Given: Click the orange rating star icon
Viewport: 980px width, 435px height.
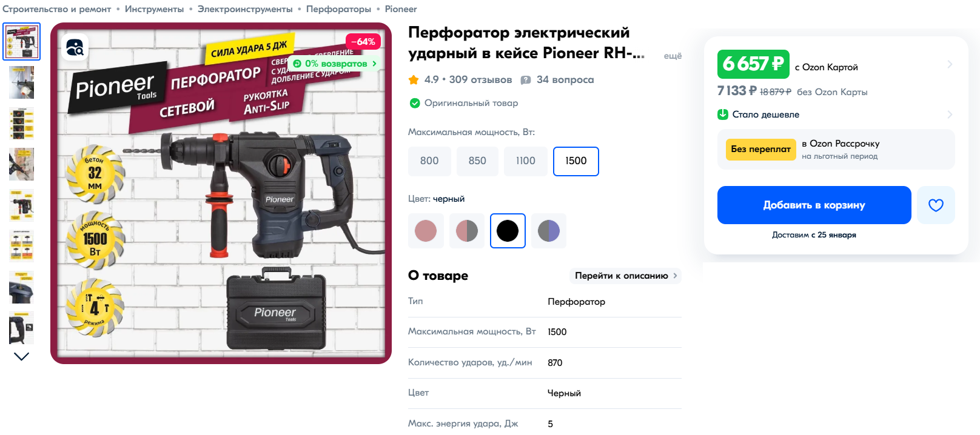Looking at the screenshot, I should pos(414,80).
